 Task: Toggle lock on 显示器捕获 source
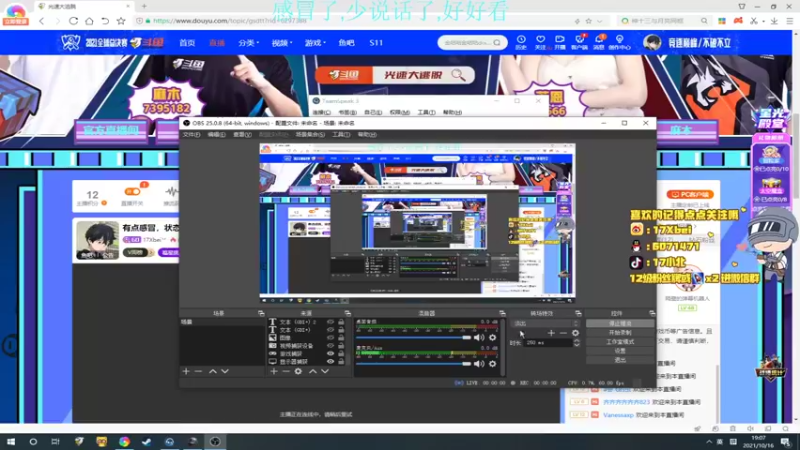[341, 361]
